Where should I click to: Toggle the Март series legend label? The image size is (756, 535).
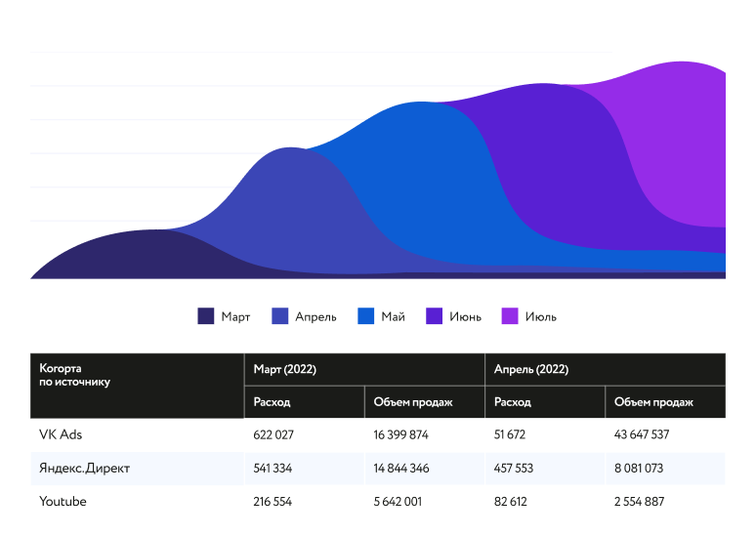point(235,316)
